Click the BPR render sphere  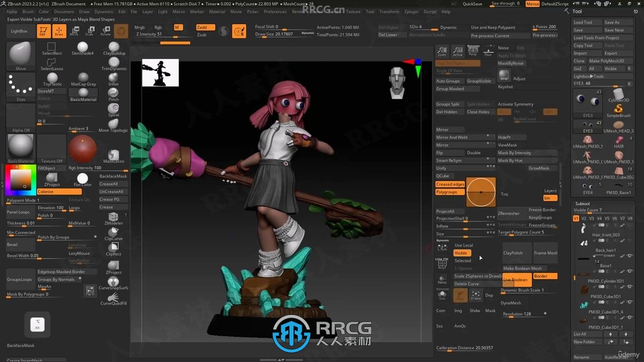point(504,75)
